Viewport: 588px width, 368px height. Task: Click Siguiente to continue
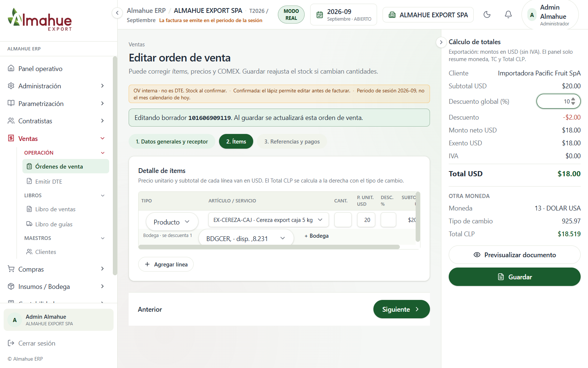click(x=401, y=309)
